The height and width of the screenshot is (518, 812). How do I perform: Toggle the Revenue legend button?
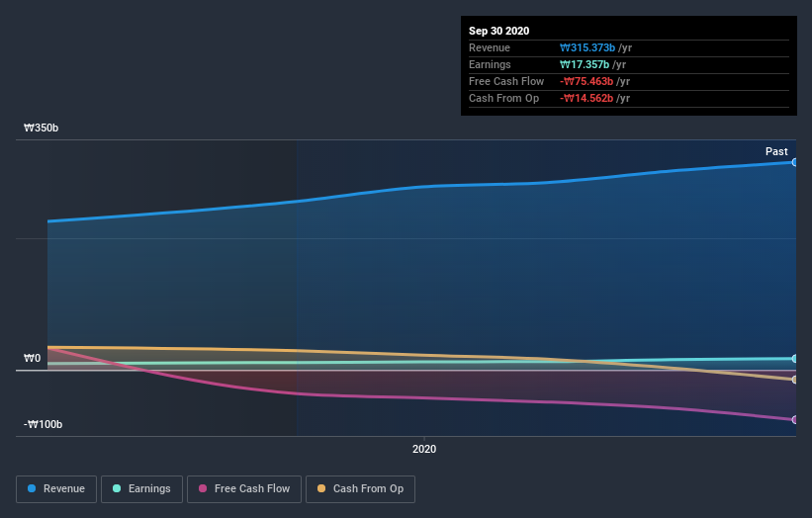(56, 489)
